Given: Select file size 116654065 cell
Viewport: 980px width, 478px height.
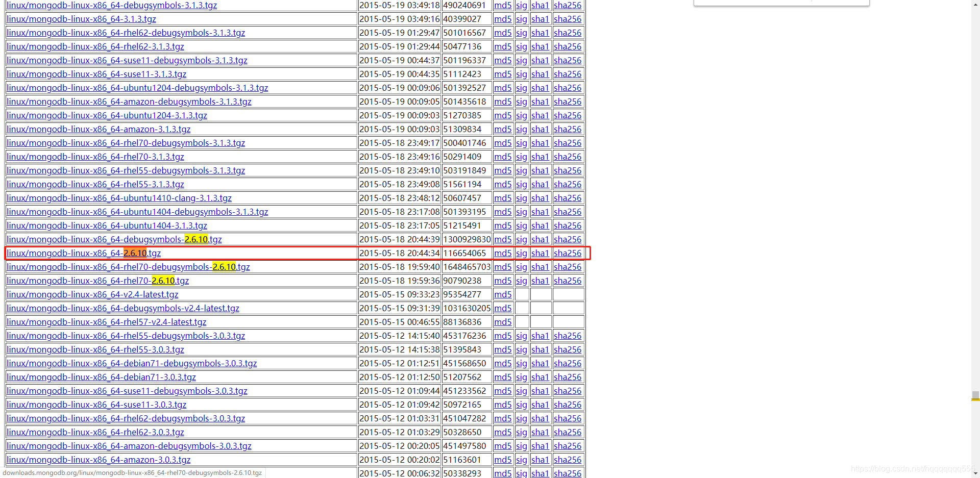Looking at the screenshot, I should pyautogui.click(x=467, y=253).
